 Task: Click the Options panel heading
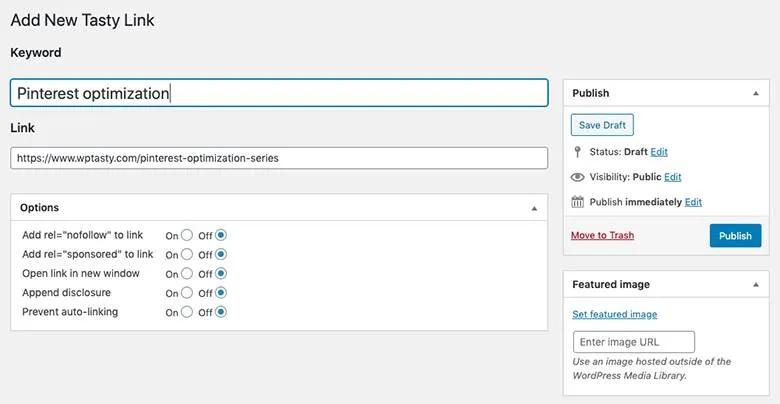click(x=39, y=207)
